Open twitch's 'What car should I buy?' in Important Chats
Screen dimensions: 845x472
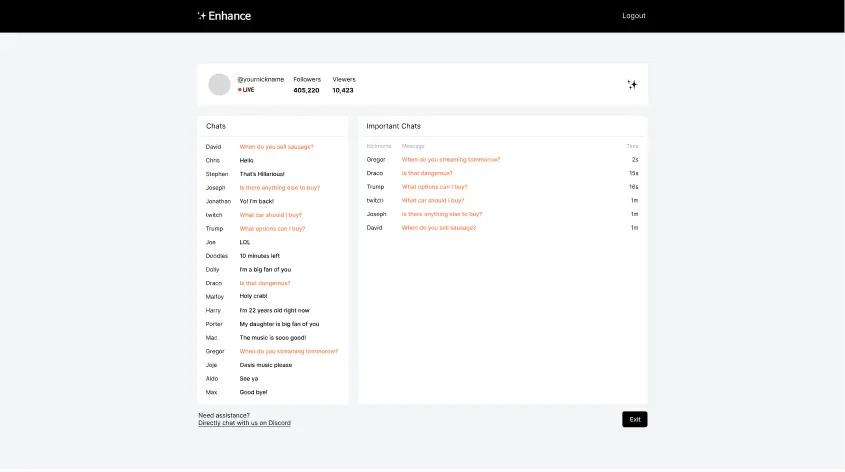(433, 200)
